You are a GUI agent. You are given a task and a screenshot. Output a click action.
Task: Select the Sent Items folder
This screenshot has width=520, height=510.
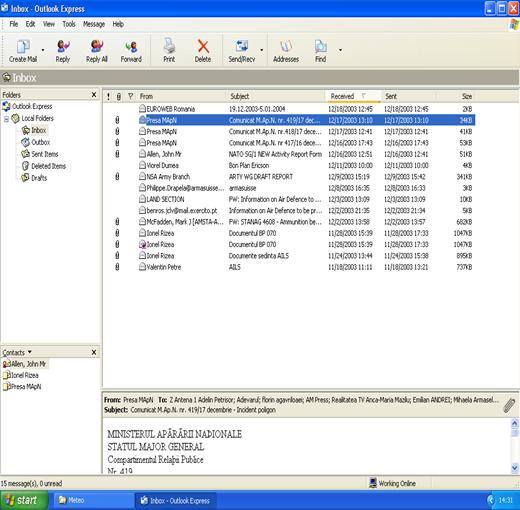(40, 154)
